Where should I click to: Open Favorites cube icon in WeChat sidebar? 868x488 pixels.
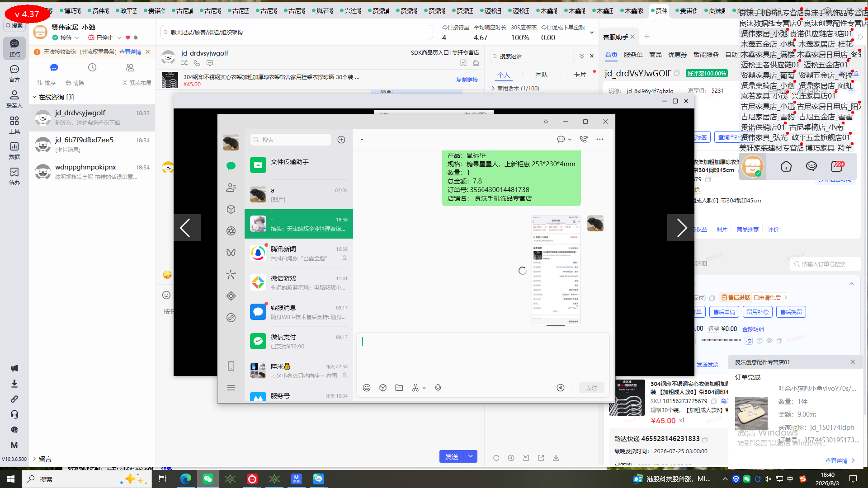point(231,209)
